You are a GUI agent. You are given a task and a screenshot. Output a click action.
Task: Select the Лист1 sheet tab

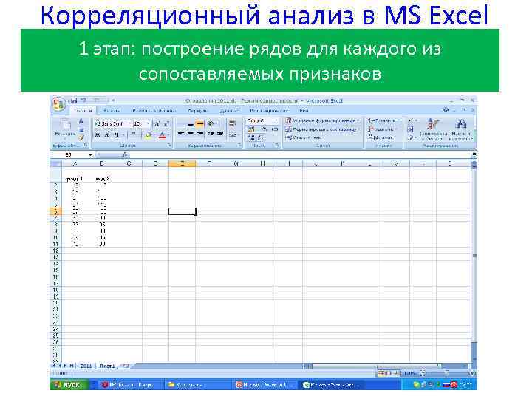(107, 366)
